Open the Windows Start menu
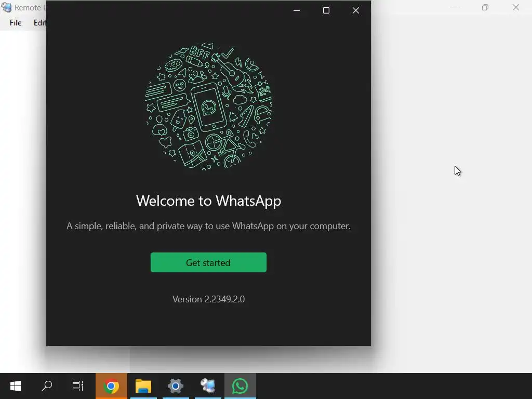Image resolution: width=532 pixels, height=399 pixels. (x=16, y=386)
